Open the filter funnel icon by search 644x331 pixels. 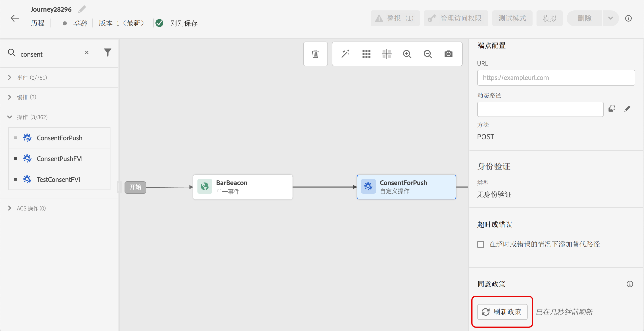107,52
